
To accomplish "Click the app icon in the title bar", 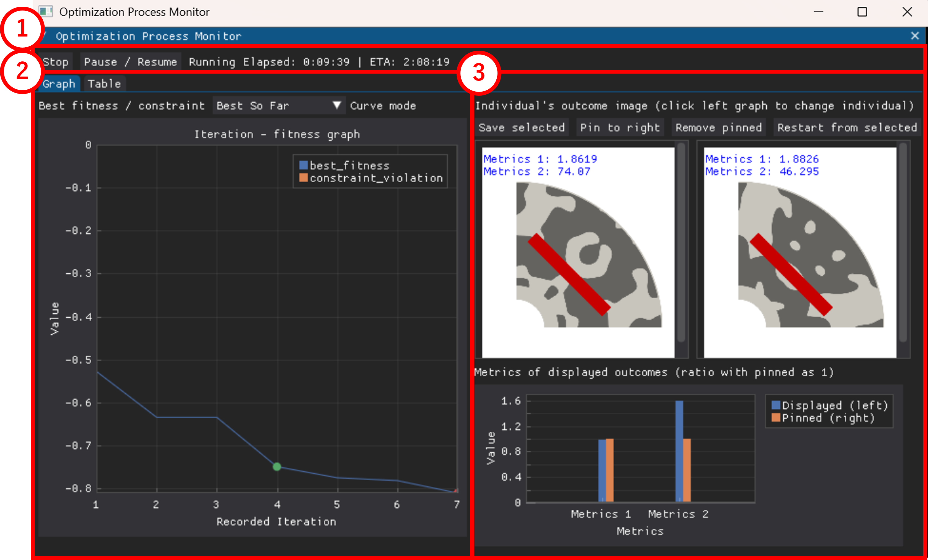I will tap(46, 12).
